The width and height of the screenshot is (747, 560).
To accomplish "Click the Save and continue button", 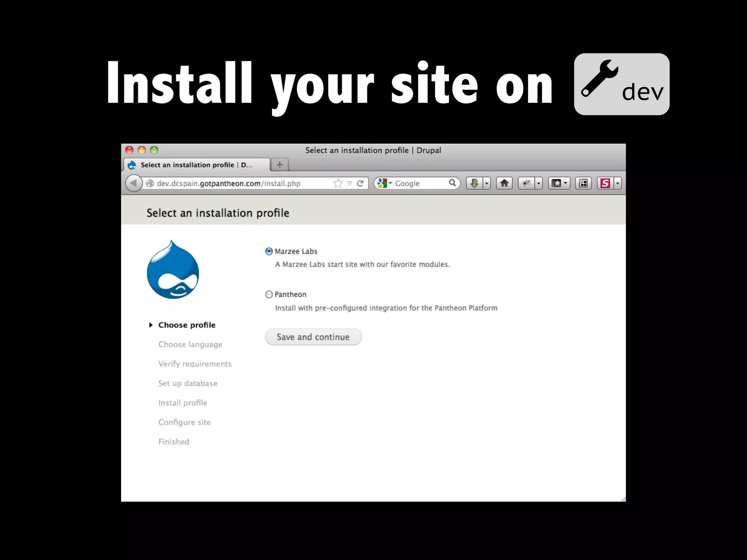I will coord(313,337).
